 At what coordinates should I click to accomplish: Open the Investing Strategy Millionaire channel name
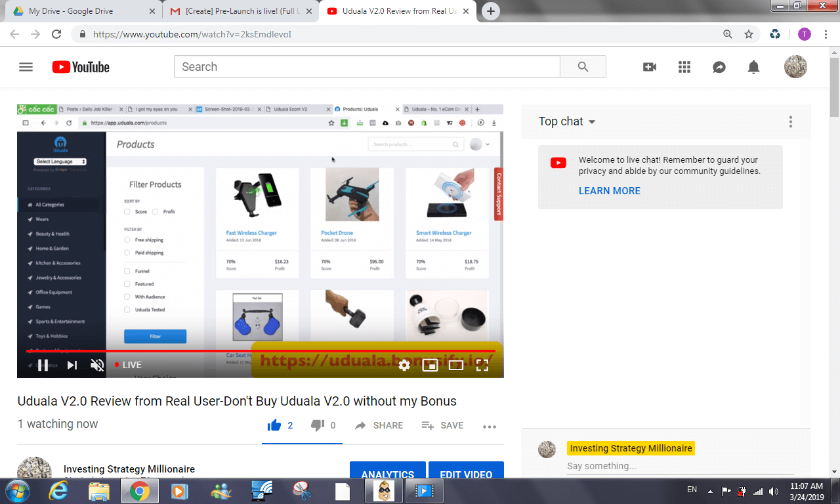(x=129, y=469)
